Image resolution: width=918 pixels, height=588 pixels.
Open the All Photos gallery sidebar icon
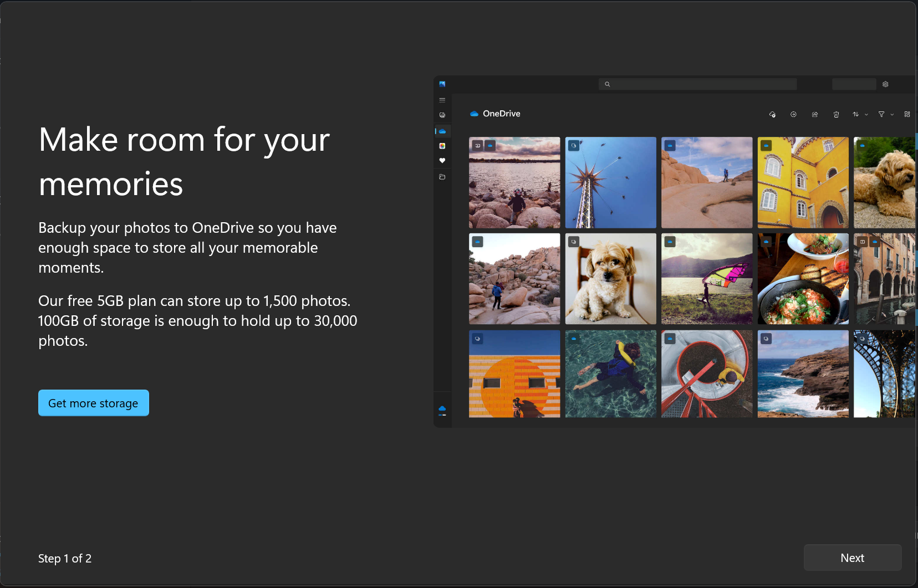(442, 115)
